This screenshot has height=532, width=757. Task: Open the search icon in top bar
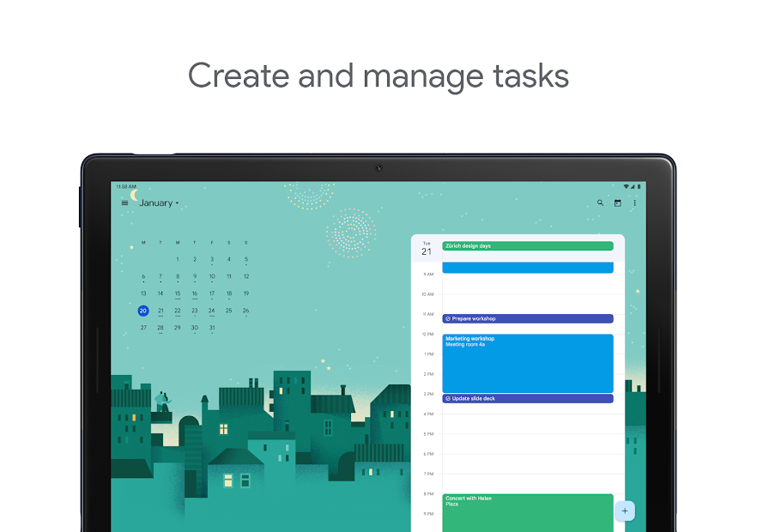(600, 203)
